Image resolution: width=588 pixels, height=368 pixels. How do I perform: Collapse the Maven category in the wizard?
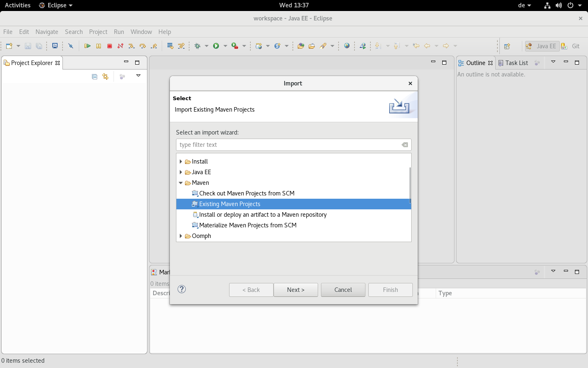coord(181,182)
